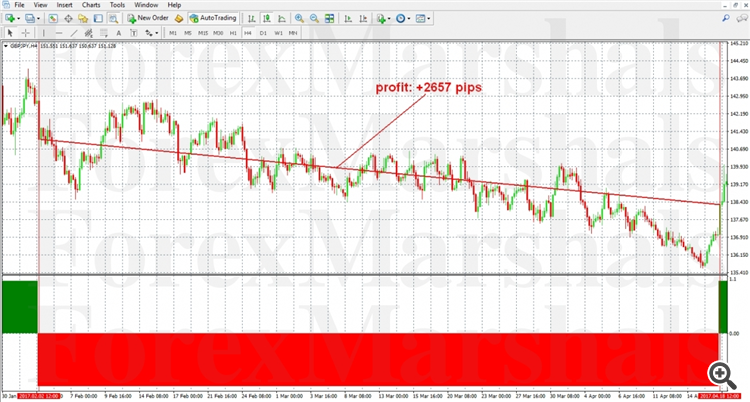Toggle chart Auto Scroll
750x402 pixels.
click(348, 19)
